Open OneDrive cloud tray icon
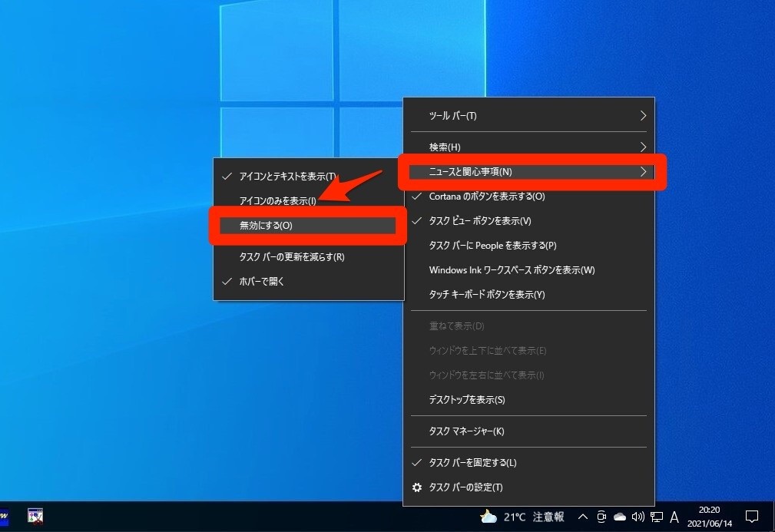The width and height of the screenshot is (775, 532). 620,517
